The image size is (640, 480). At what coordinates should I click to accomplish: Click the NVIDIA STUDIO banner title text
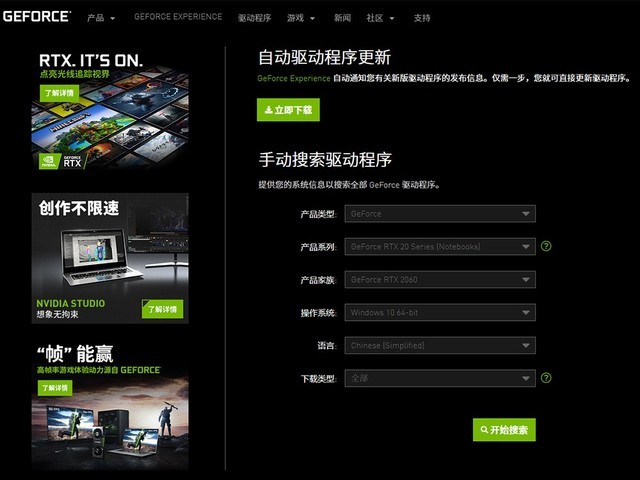coord(71,304)
